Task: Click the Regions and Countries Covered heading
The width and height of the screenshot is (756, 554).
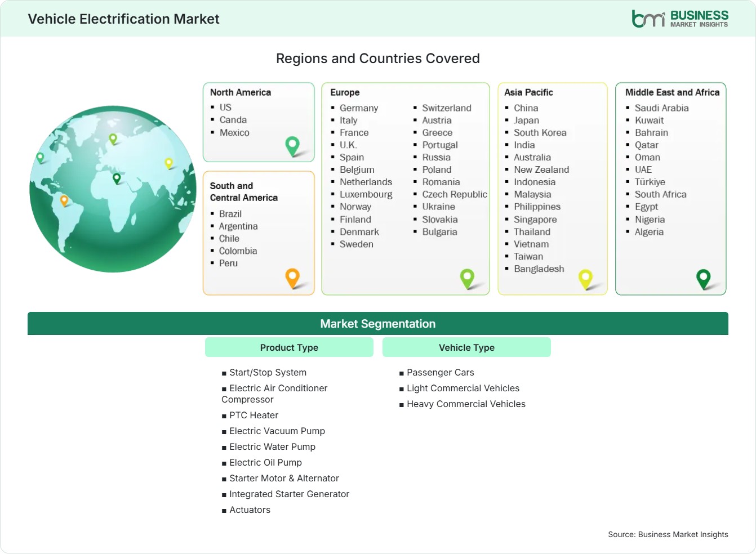Action: [x=378, y=59]
